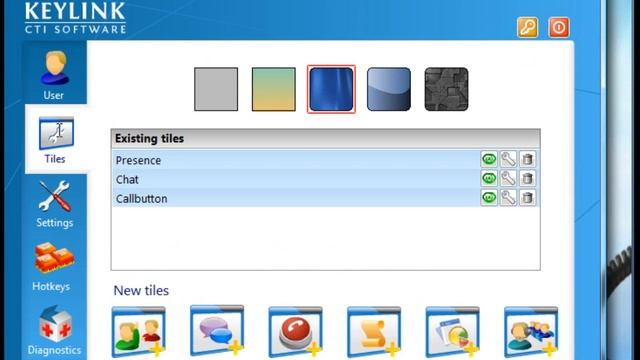Screen dimensions: 640x360
Task: Configure the Presence tile with wrench icon
Action: [x=508, y=159]
